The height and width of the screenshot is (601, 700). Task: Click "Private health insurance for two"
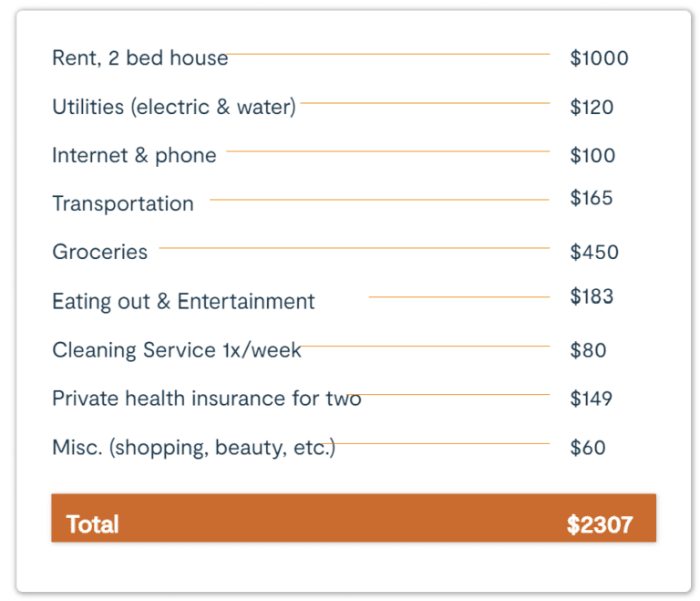(207, 399)
